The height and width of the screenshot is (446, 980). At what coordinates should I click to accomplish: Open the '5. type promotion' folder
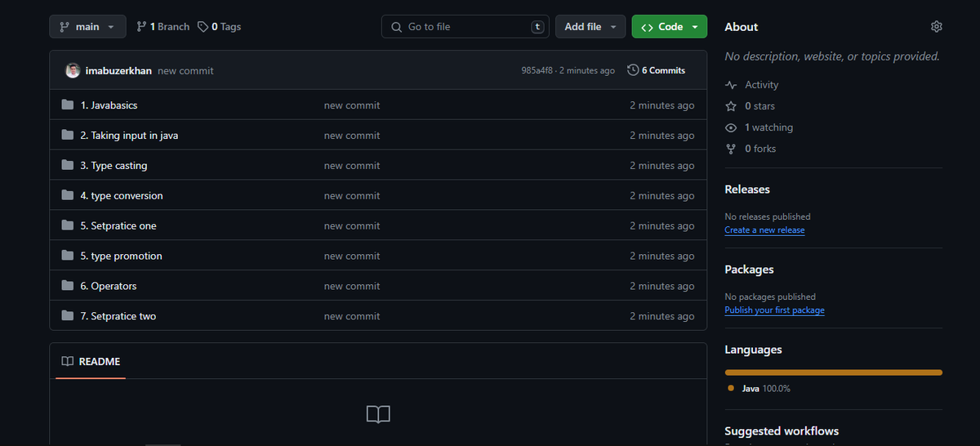[x=121, y=256]
